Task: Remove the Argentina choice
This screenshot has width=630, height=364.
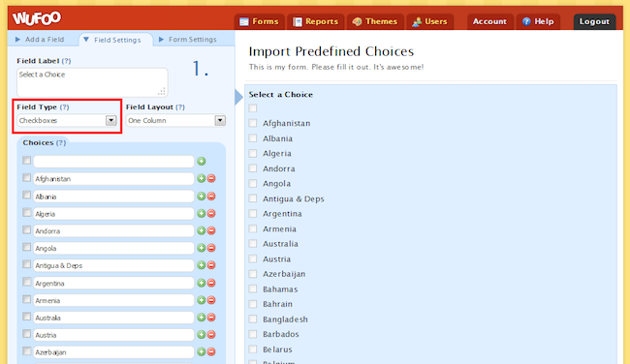Action: (211, 283)
